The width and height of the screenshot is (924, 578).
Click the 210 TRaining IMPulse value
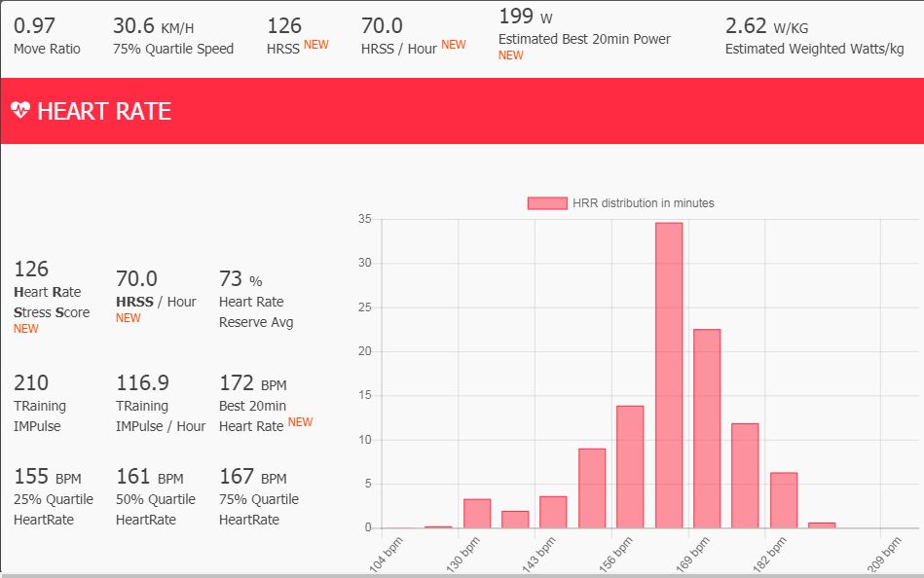pos(32,382)
